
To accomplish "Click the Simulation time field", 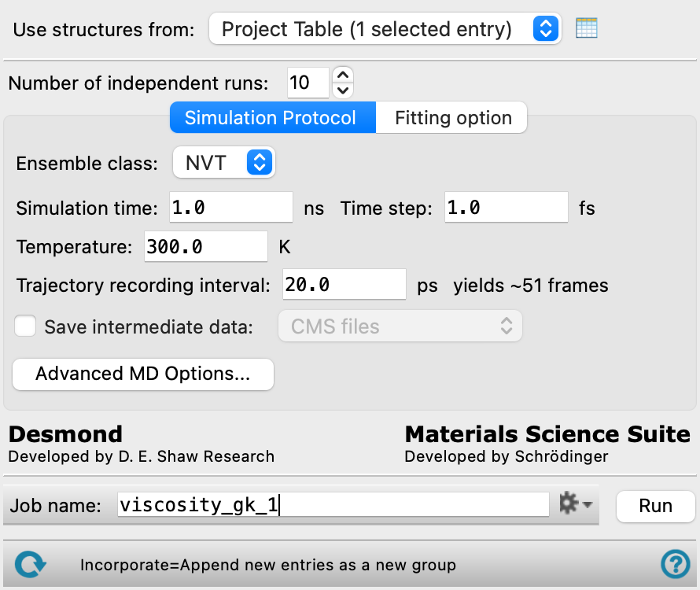I will tap(230, 207).
